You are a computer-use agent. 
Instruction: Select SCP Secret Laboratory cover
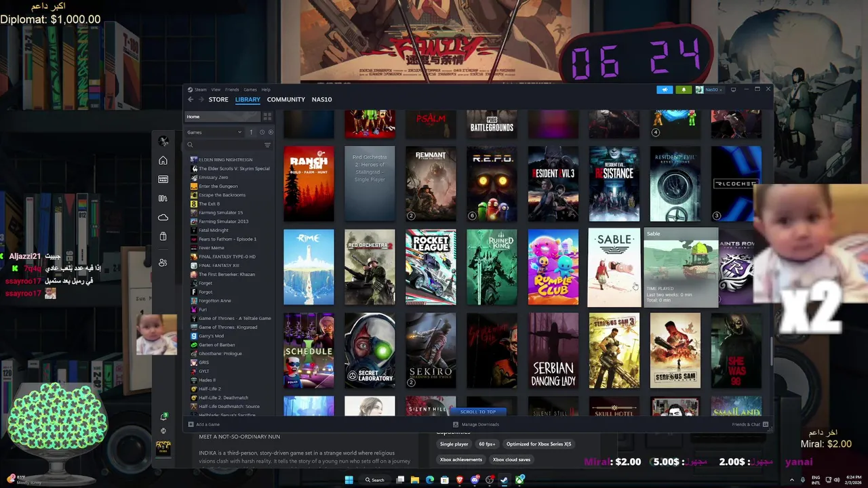(x=370, y=350)
